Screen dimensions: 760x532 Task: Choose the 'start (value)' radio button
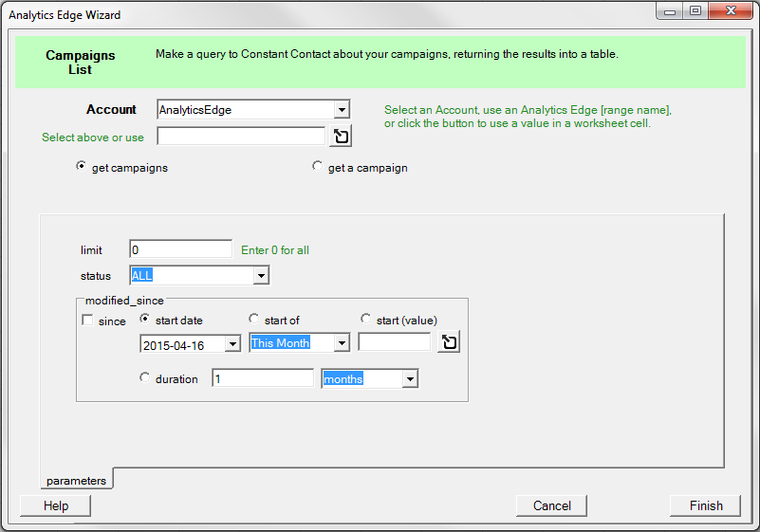[366, 319]
